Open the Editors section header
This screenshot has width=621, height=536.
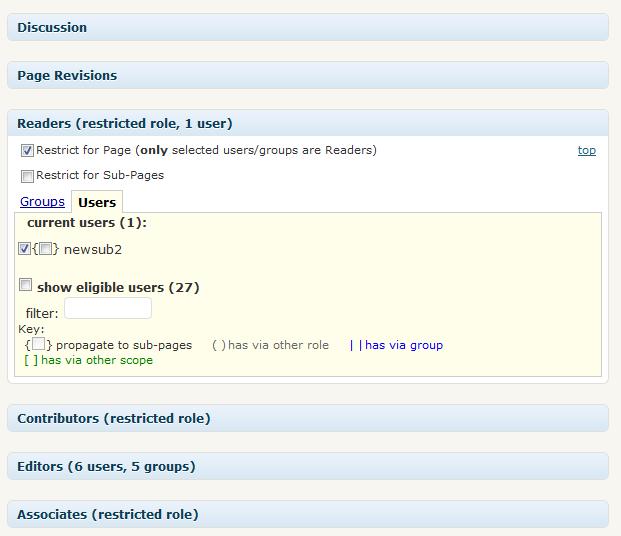(x=105, y=467)
